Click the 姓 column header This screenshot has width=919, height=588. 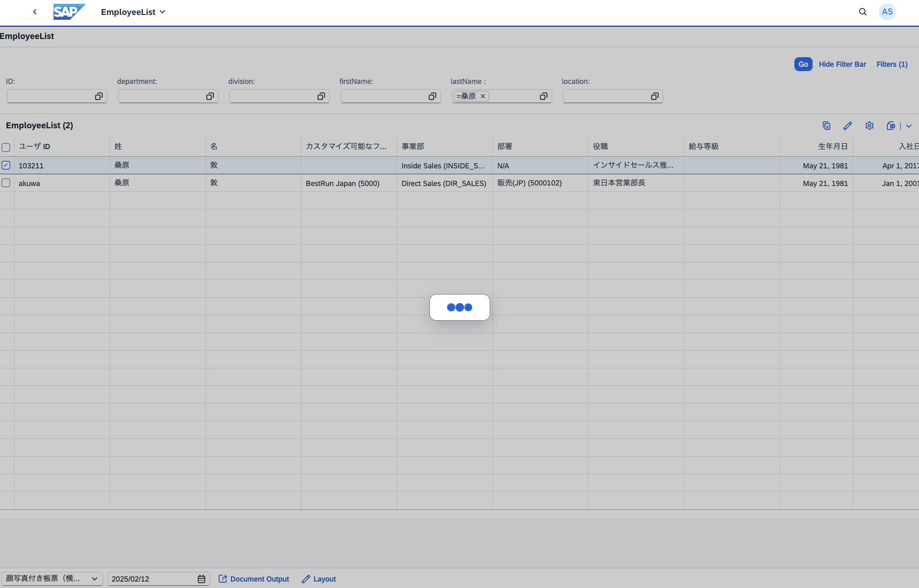158,146
